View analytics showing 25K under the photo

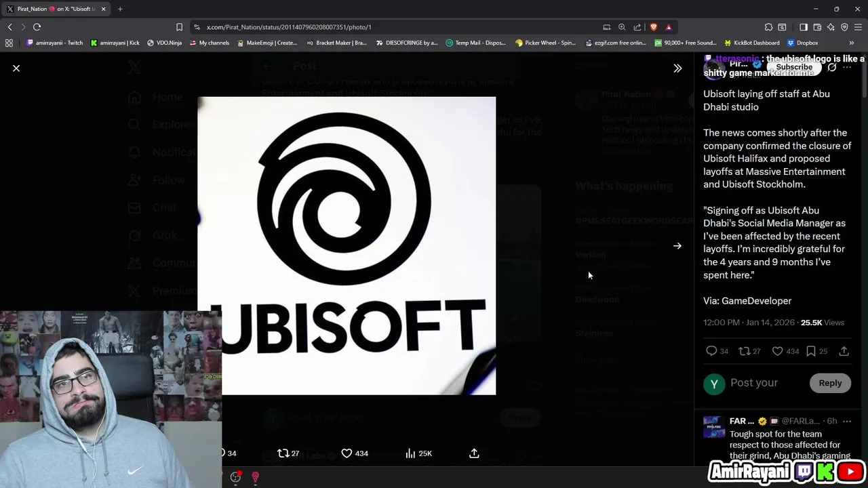click(418, 453)
